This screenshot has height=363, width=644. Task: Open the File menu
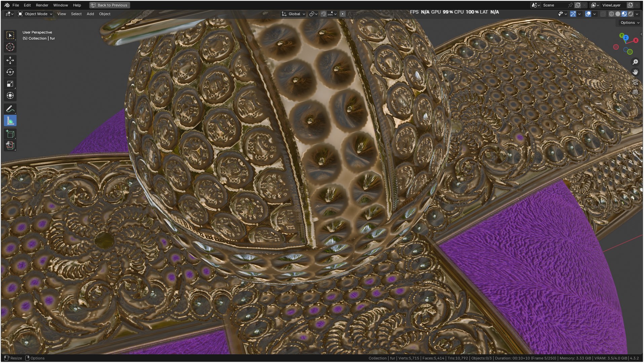(x=15, y=5)
